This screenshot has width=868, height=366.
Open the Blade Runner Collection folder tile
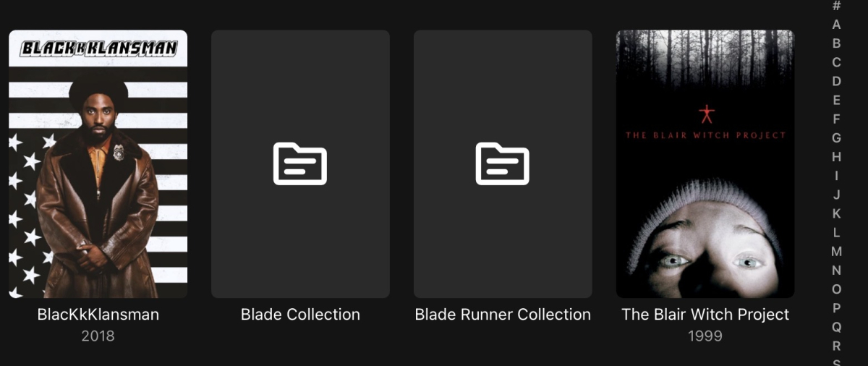pos(503,164)
